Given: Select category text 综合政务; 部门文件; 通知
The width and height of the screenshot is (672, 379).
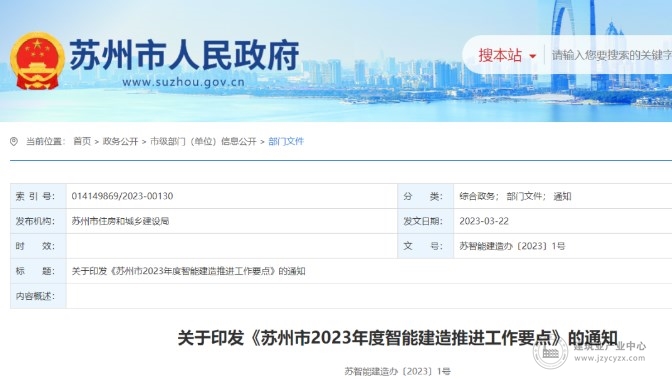Looking at the screenshot, I should tap(515, 196).
